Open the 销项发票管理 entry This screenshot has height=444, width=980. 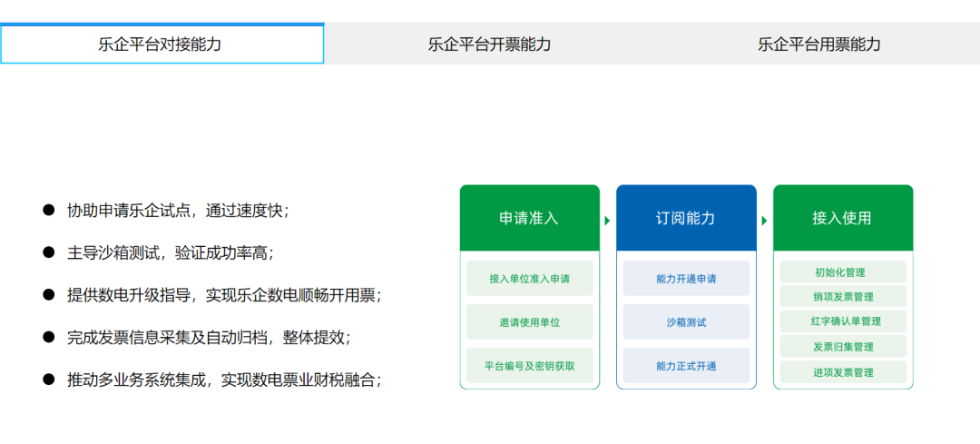click(x=843, y=297)
